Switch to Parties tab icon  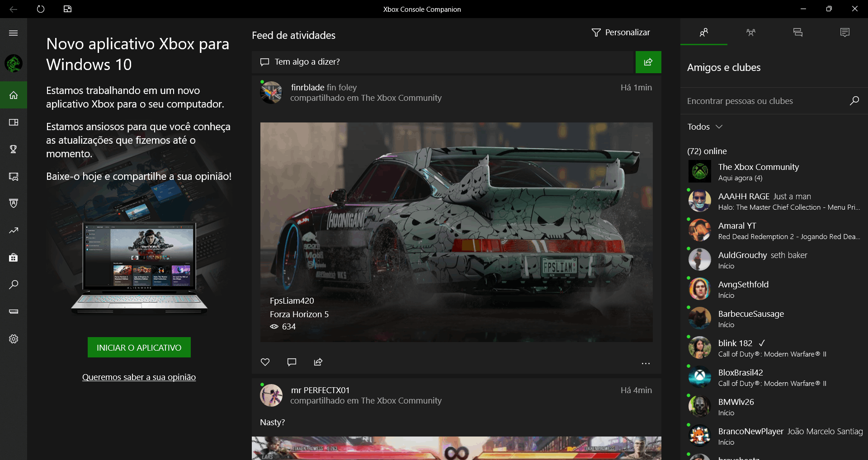point(751,33)
